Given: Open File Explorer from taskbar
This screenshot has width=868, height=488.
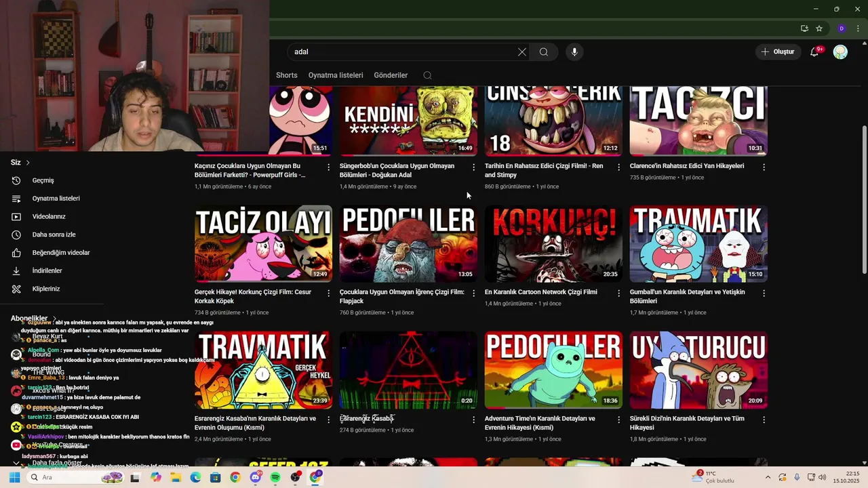Looking at the screenshot, I should [176, 478].
